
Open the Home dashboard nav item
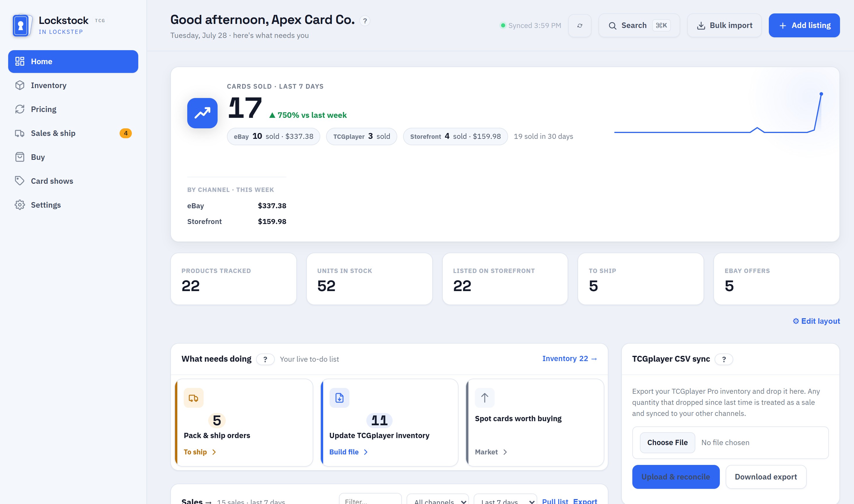(73, 62)
